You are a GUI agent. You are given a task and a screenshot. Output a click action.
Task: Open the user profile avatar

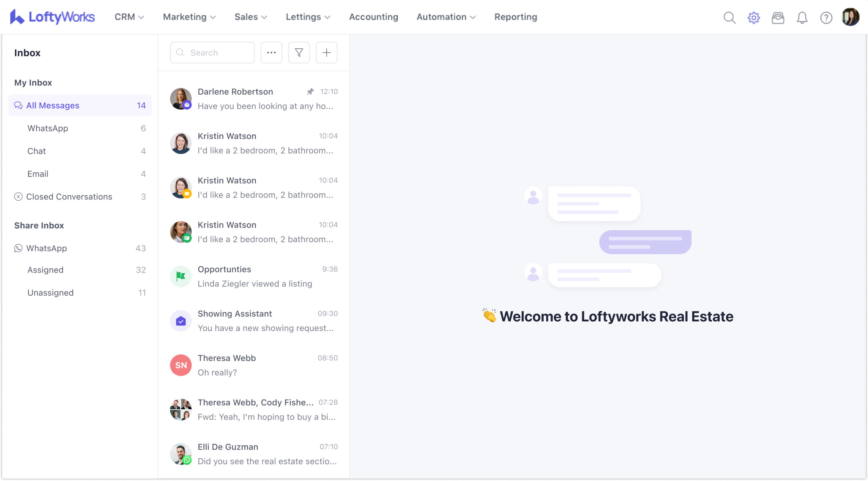850,17
